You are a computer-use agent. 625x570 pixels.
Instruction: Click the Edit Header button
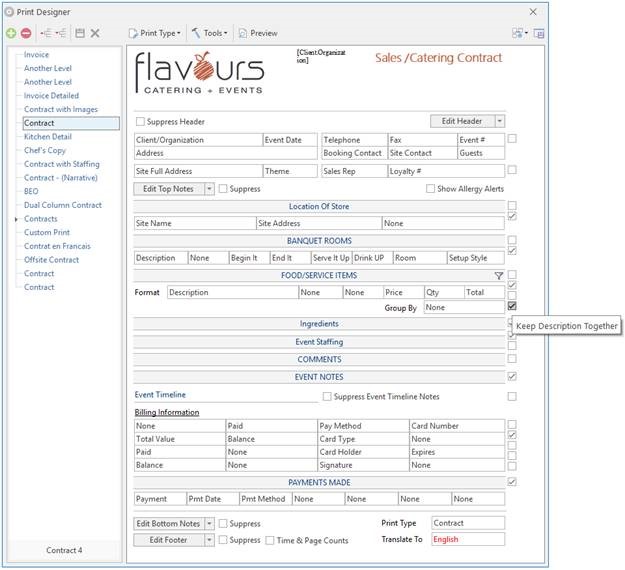(462, 121)
